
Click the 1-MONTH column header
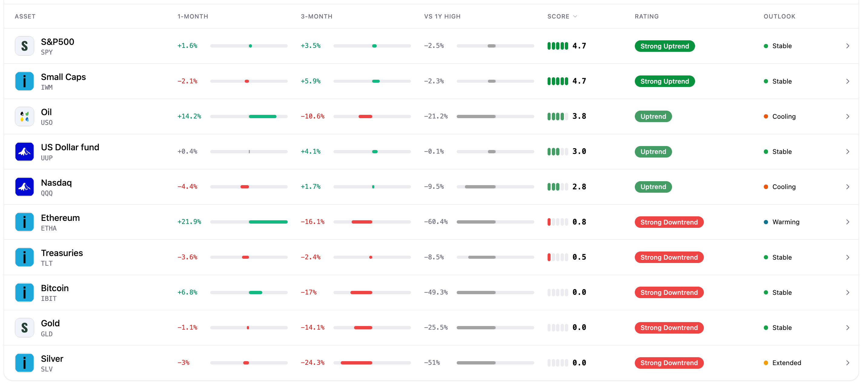pyautogui.click(x=193, y=16)
